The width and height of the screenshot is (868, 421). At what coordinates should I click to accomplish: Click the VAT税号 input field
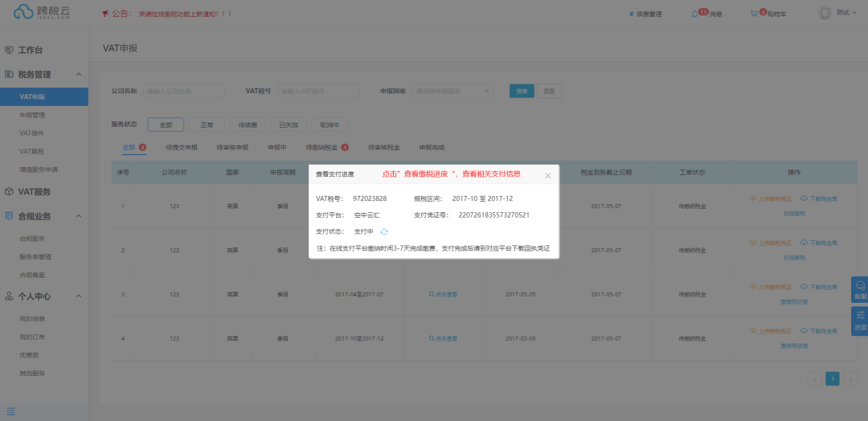click(x=318, y=92)
